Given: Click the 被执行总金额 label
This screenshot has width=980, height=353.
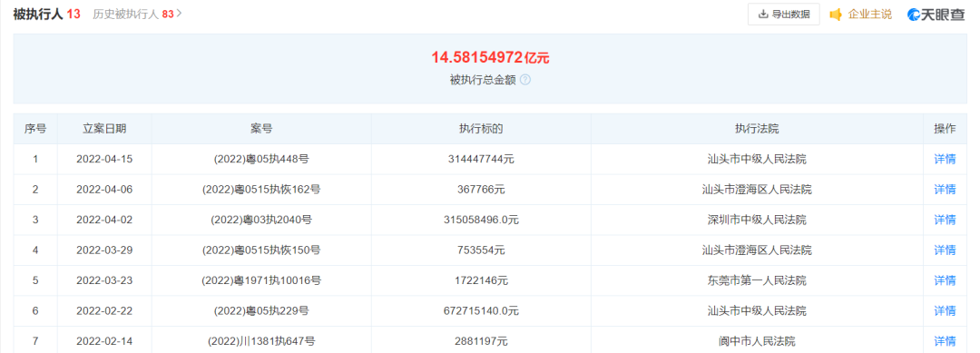Looking at the screenshot, I should pos(483,80).
